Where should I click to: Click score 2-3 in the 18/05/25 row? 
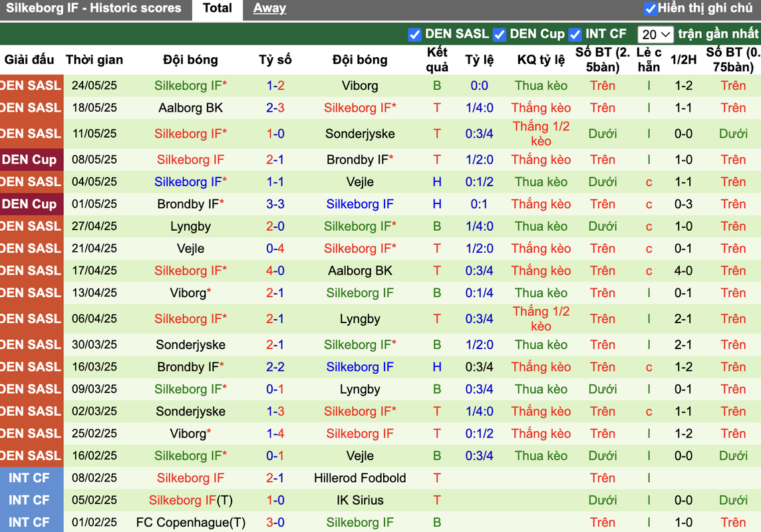point(275,108)
